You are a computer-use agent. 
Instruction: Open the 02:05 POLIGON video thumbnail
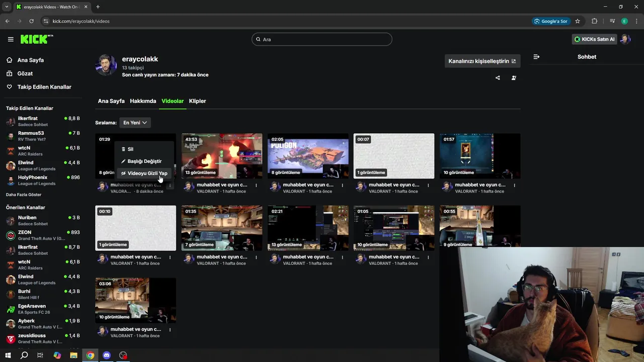click(x=308, y=156)
